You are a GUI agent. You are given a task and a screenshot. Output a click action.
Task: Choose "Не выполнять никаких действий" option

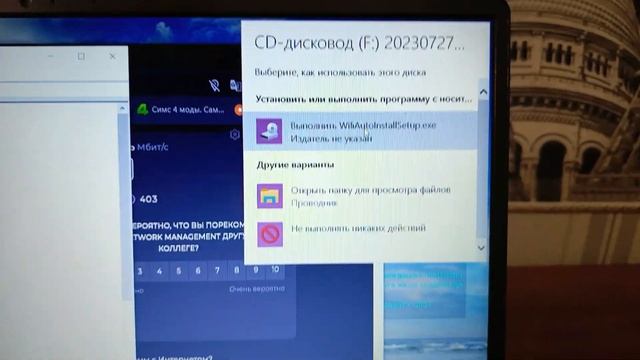tap(360, 234)
